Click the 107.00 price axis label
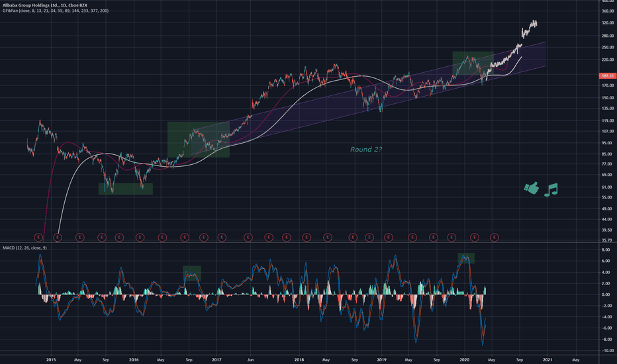Image resolution: width=617 pixels, height=364 pixels. (608, 132)
